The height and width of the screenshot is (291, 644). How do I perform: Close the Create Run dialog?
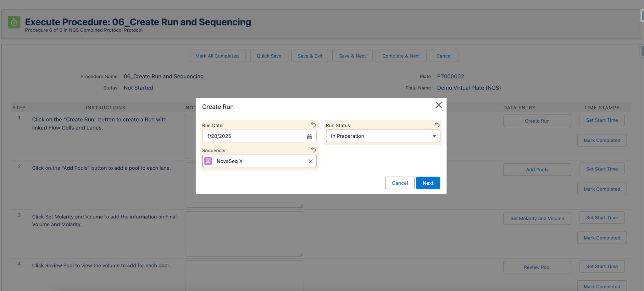click(x=439, y=105)
